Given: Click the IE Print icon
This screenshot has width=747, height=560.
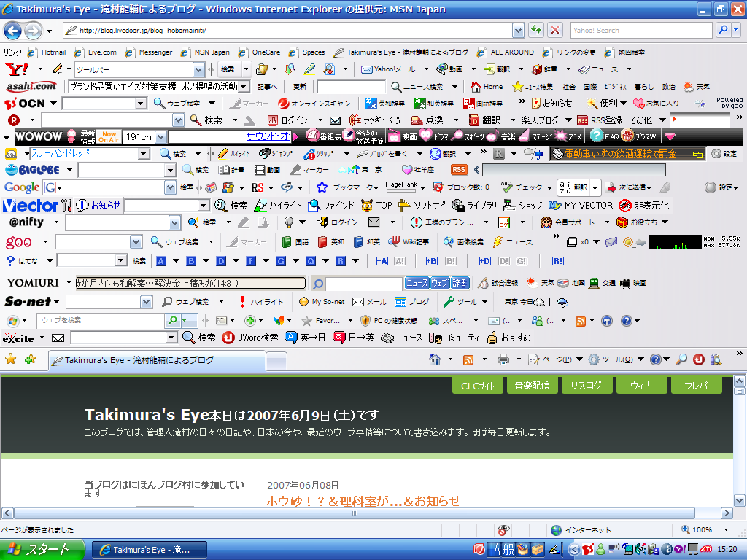Looking at the screenshot, I should point(503,359).
